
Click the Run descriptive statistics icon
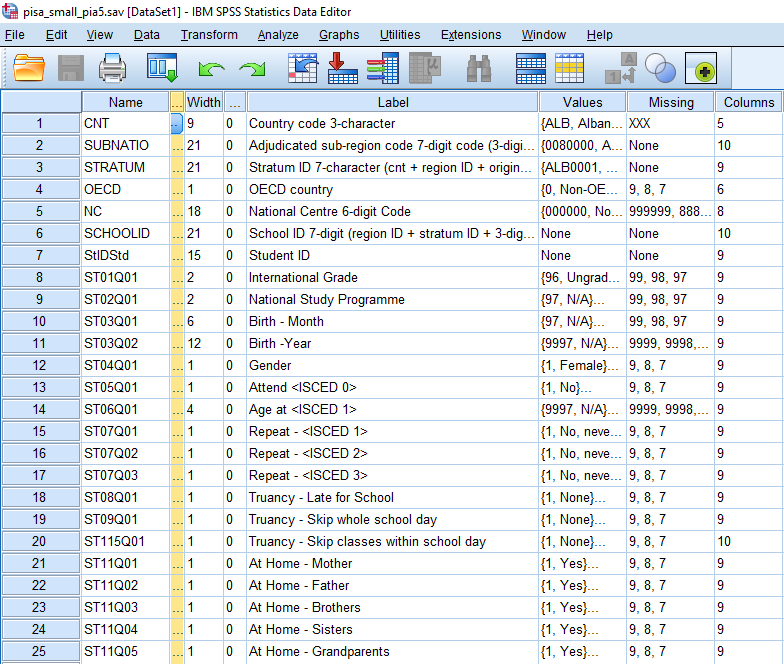(x=424, y=68)
